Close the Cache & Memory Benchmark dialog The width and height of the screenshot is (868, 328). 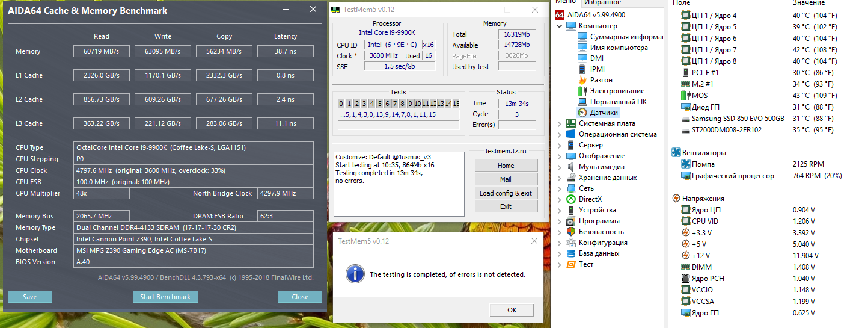pos(300,297)
